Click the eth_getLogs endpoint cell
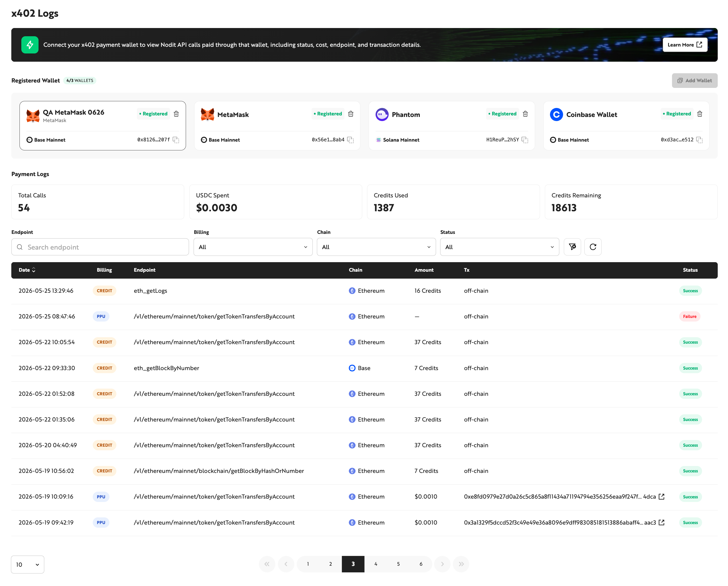This screenshot has height=586, width=728. [x=150, y=291]
